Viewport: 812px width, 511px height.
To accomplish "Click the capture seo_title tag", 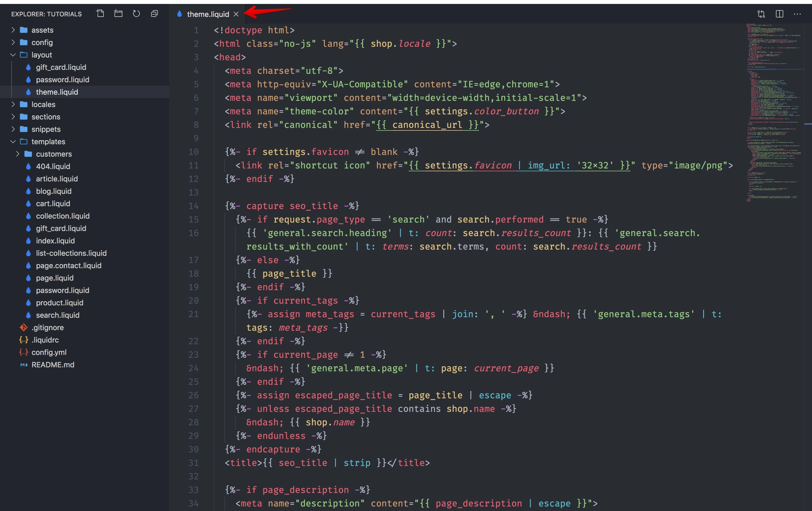I will [292, 206].
